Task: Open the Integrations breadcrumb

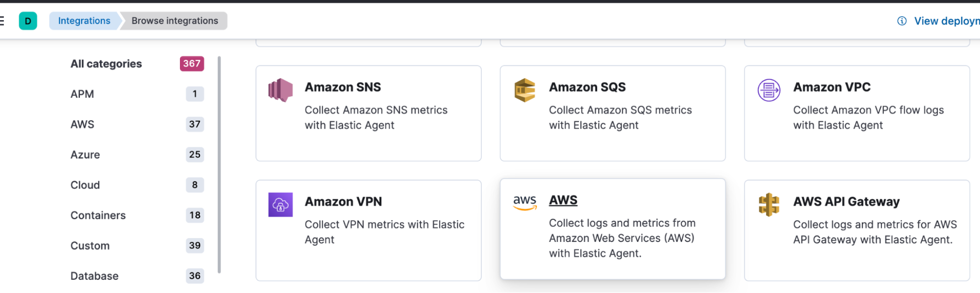Action: click(84, 21)
